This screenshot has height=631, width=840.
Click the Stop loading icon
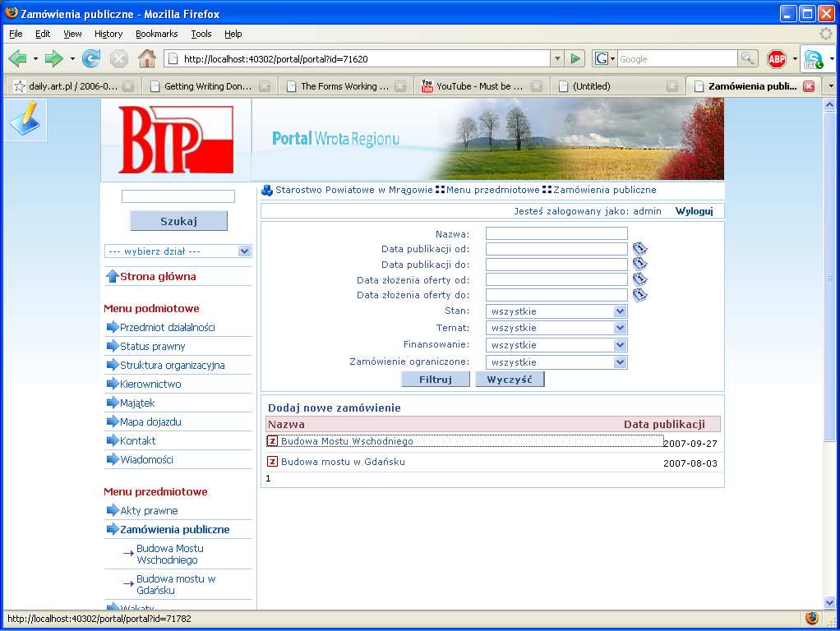pyautogui.click(x=119, y=58)
